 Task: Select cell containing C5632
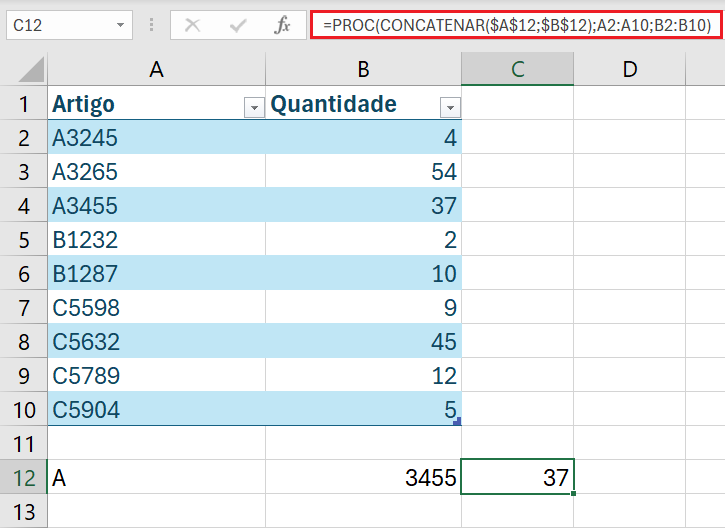click(x=156, y=341)
